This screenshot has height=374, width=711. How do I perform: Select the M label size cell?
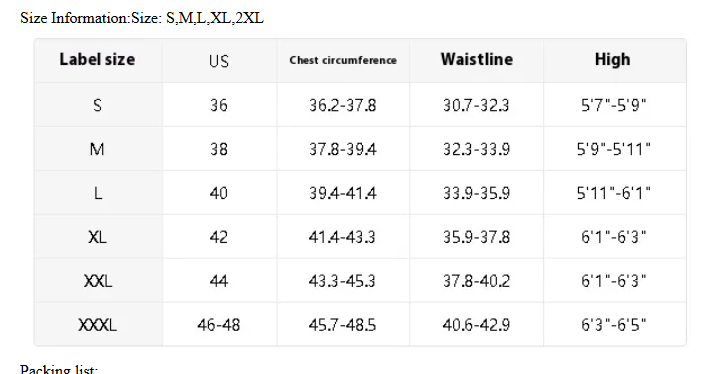pos(97,149)
